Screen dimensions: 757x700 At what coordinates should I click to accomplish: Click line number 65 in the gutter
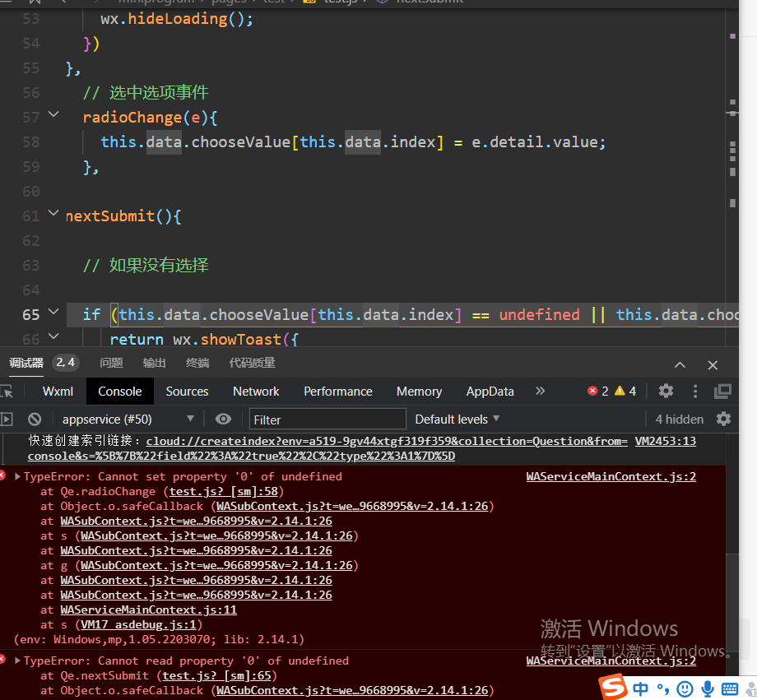31,315
